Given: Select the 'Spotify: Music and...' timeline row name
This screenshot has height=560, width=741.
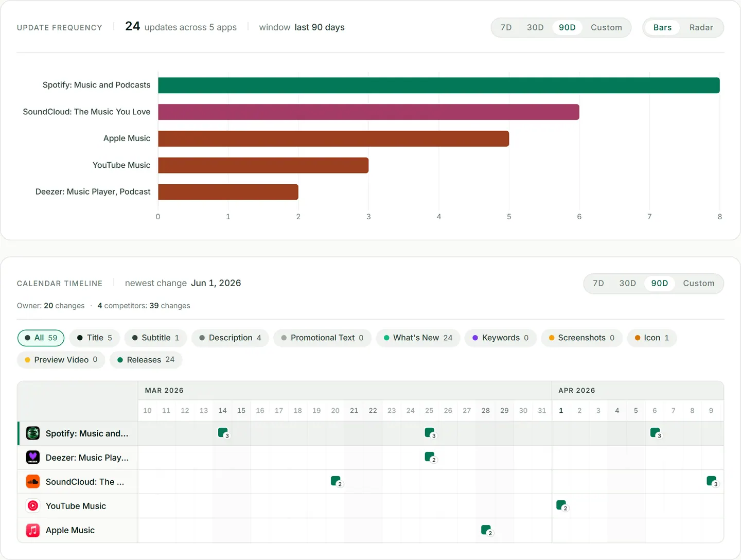Looking at the screenshot, I should coord(87,433).
